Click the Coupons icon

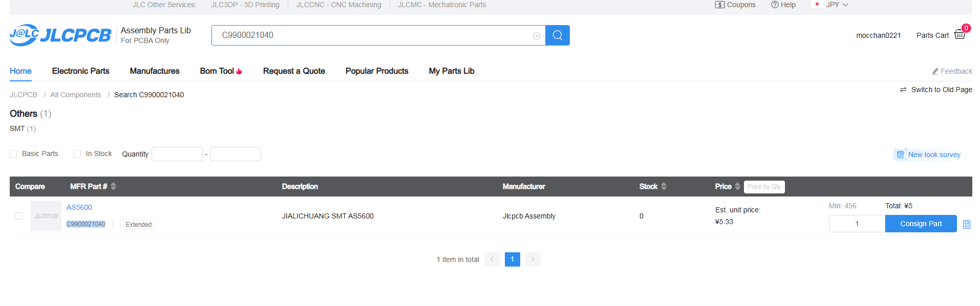(x=719, y=5)
